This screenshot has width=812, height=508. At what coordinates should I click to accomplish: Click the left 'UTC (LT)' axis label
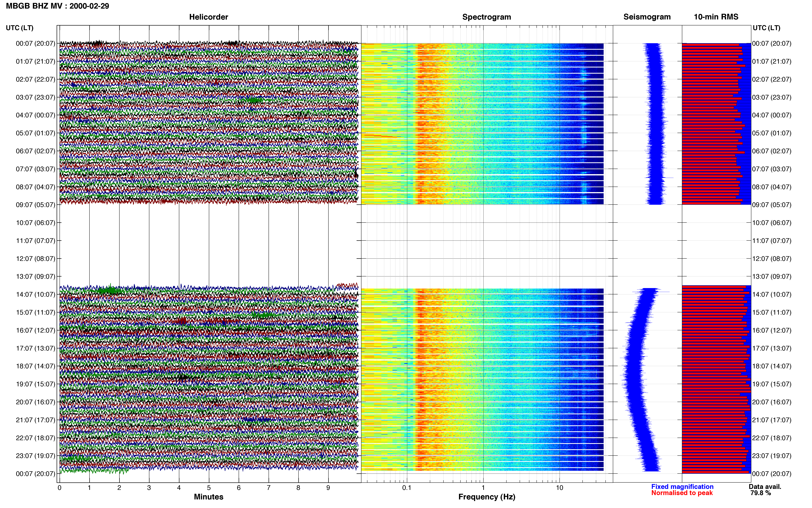pos(20,28)
